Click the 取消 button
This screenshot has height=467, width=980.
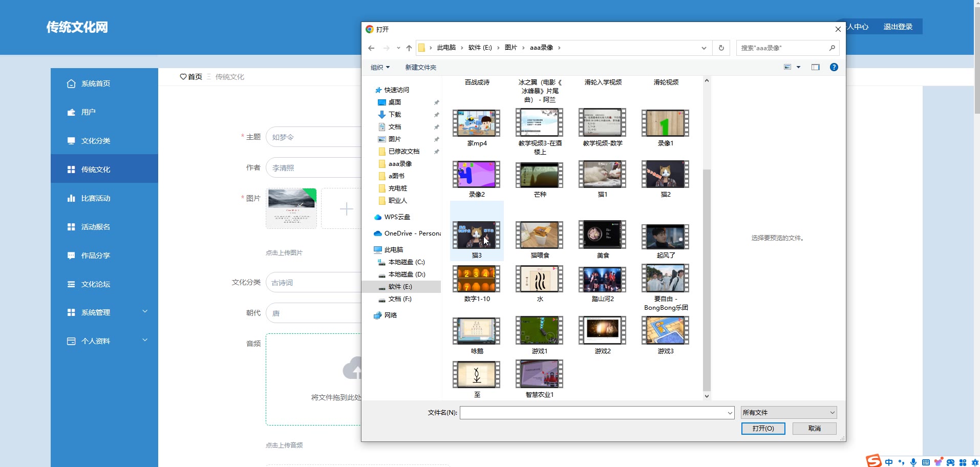(814, 429)
